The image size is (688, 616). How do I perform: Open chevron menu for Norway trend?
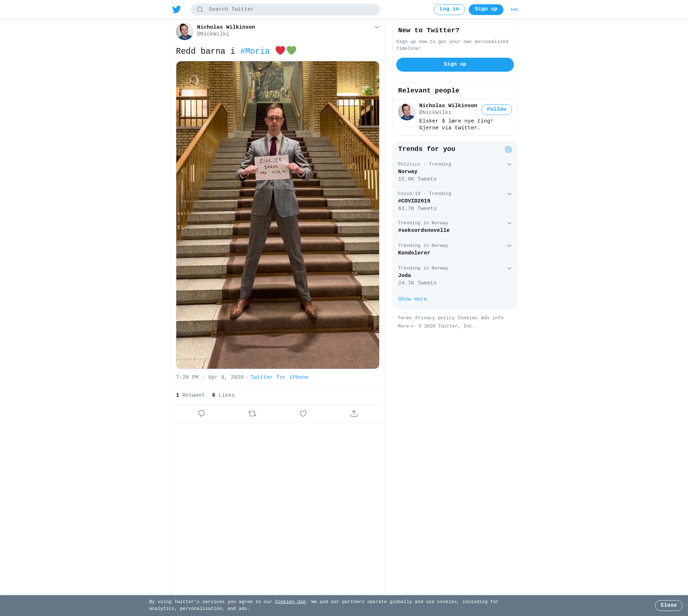pyautogui.click(x=509, y=164)
